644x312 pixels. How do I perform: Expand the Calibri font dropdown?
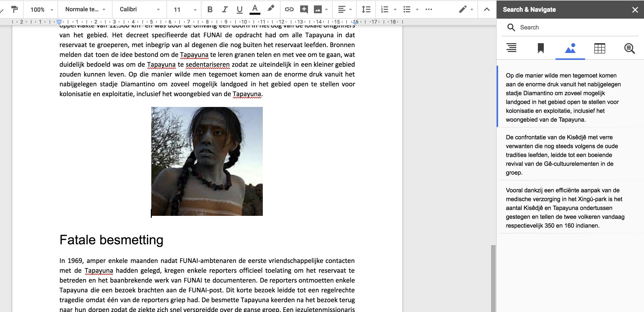click(140, 10)
